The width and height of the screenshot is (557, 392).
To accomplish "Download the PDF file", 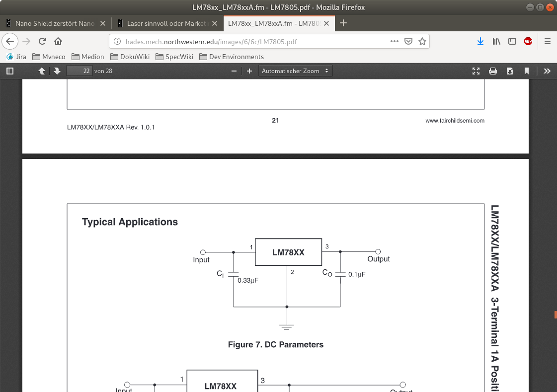I will pos(510,71).
